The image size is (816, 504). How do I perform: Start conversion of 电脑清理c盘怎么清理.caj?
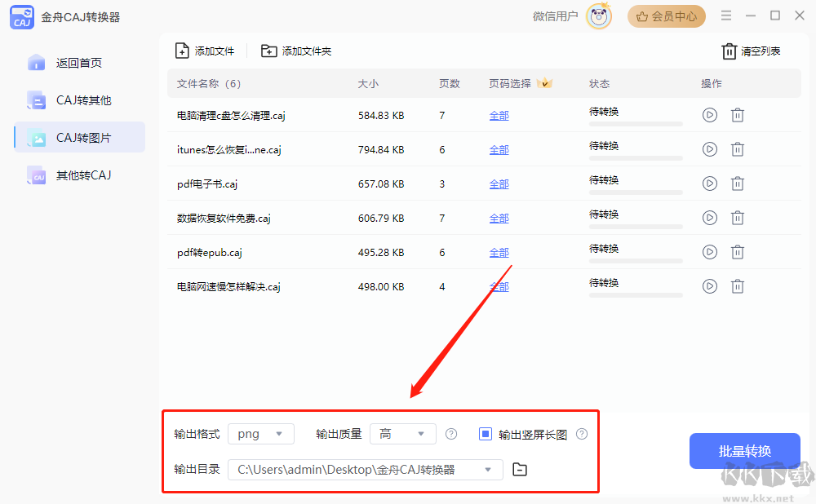point(709,116)
